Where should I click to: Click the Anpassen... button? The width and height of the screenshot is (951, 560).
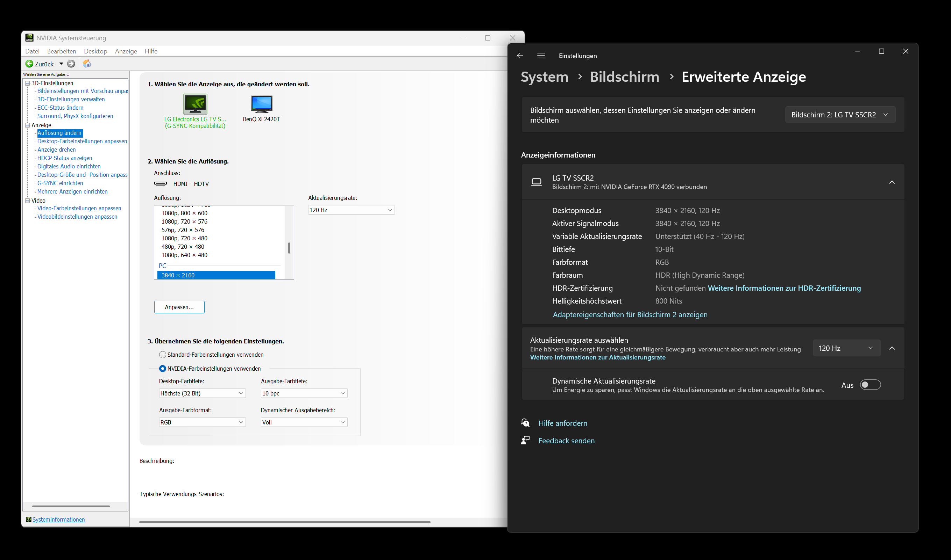point(179,307)
